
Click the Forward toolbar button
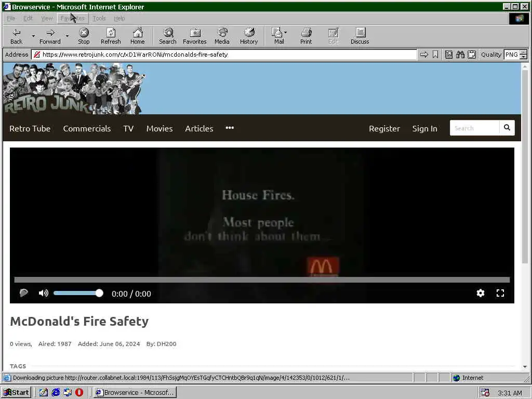click(50, 36)
